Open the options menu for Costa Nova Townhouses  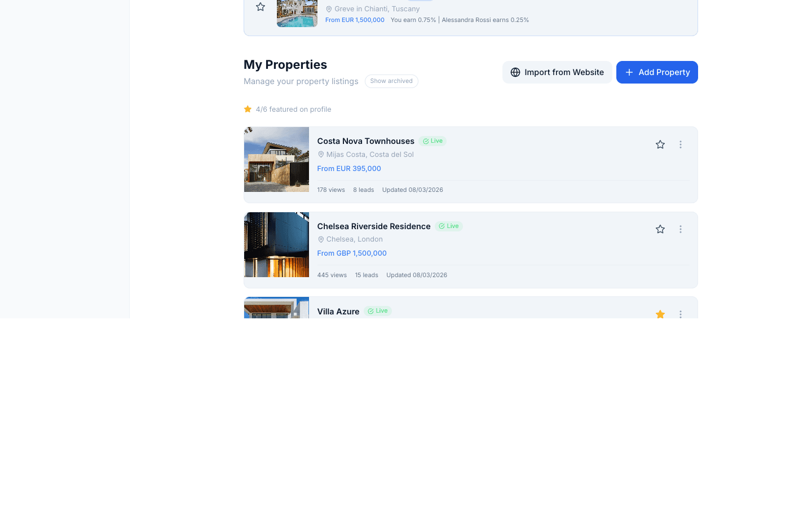pos(680,144)
